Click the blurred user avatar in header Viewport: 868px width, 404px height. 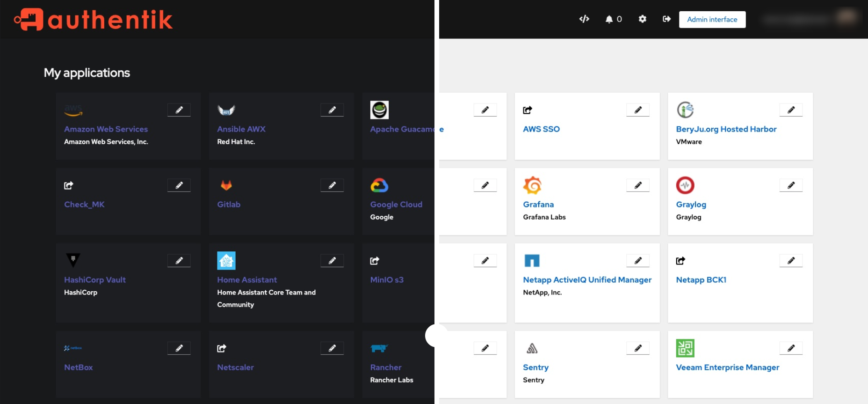pos(847,18)
